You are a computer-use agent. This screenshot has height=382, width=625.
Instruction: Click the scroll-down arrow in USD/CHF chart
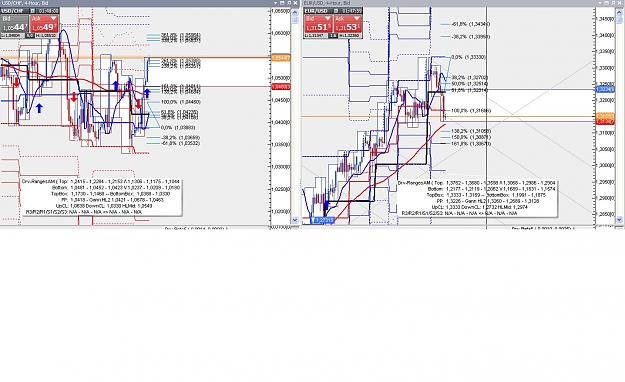pos(295,220)
